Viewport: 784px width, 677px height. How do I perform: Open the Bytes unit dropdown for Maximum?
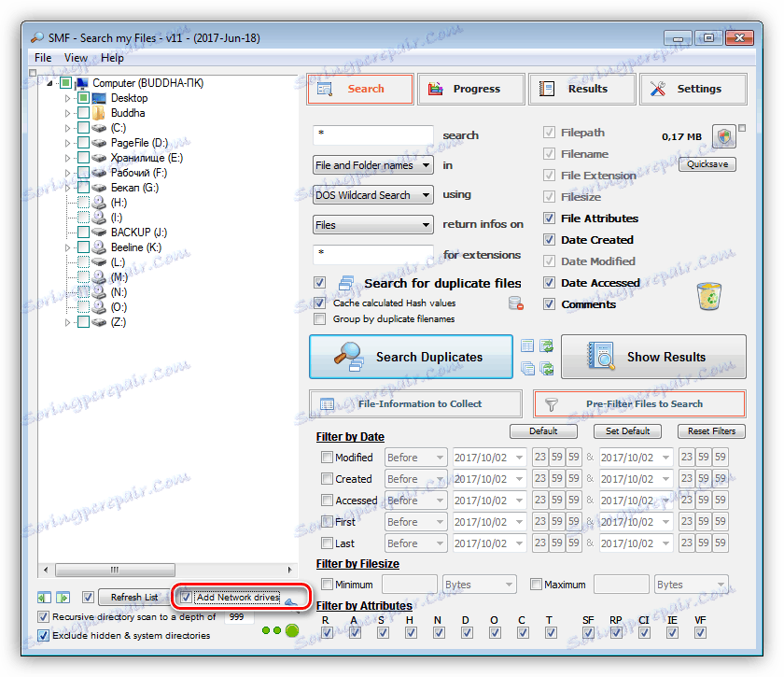pyautogui.click(x=692, y=585)
